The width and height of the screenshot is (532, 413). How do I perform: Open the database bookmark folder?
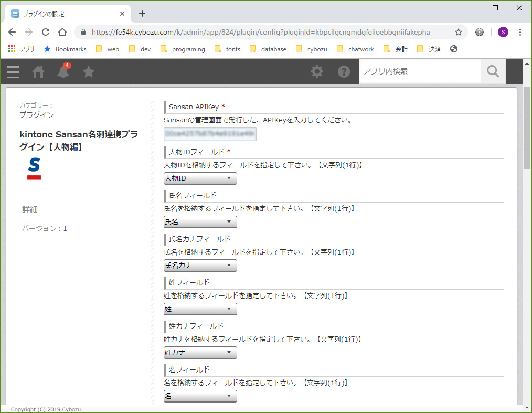pos(268,49)
